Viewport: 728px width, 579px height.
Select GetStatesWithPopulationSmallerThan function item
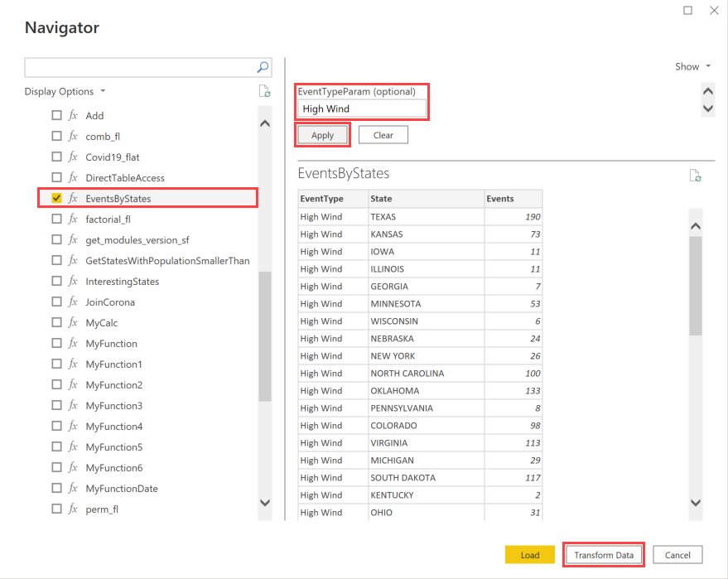167,261
